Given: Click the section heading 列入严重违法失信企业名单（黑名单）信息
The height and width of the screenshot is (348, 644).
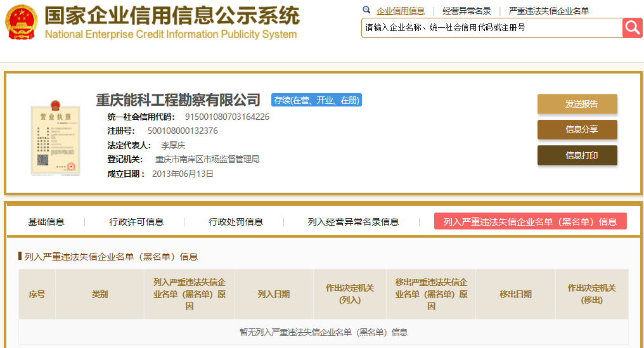Looking at the screenshot, I should [111, 257].
